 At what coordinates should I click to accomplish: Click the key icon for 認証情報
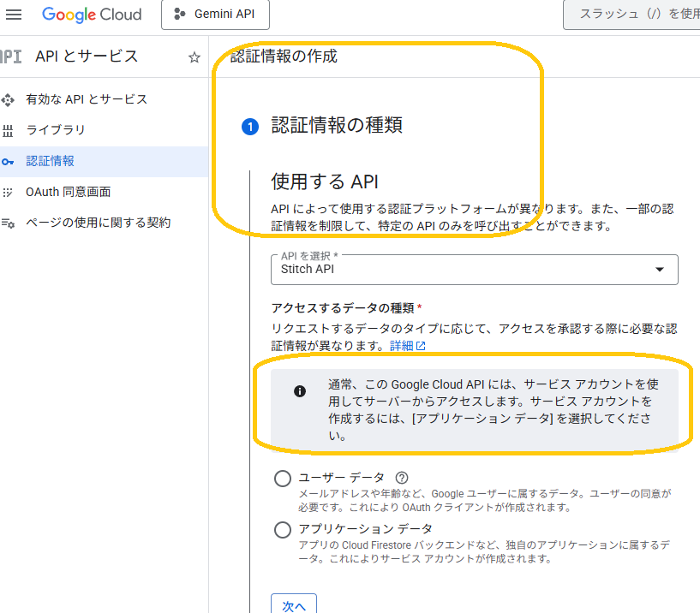pos(9,161)
